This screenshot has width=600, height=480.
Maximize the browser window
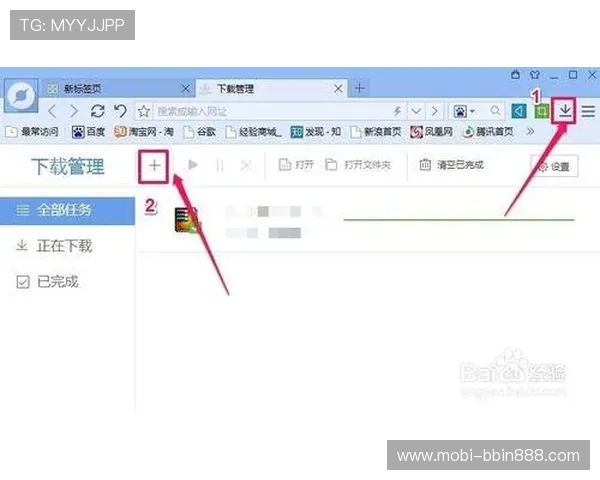[x=573, y=75]
